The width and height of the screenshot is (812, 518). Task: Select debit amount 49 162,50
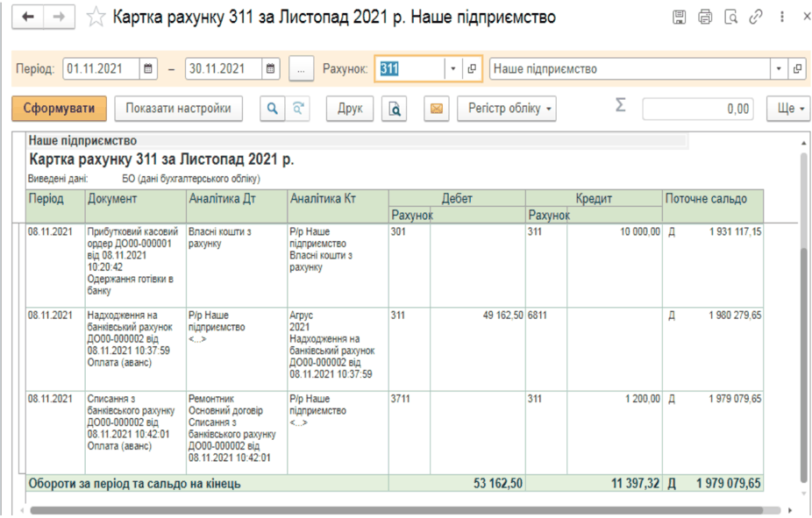click(477, 349)
